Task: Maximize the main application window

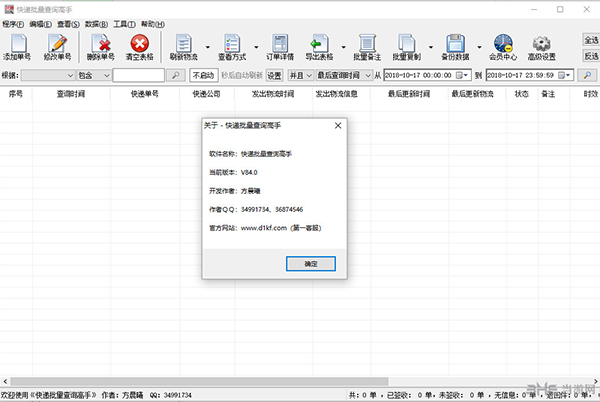Action: [560, 9]
